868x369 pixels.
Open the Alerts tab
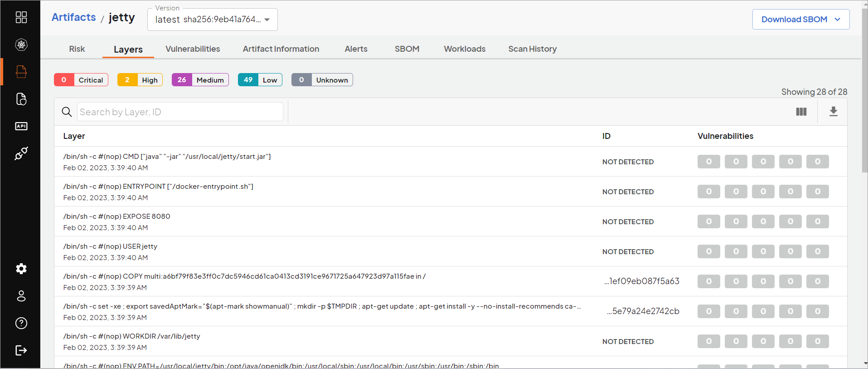click(356, 49)
